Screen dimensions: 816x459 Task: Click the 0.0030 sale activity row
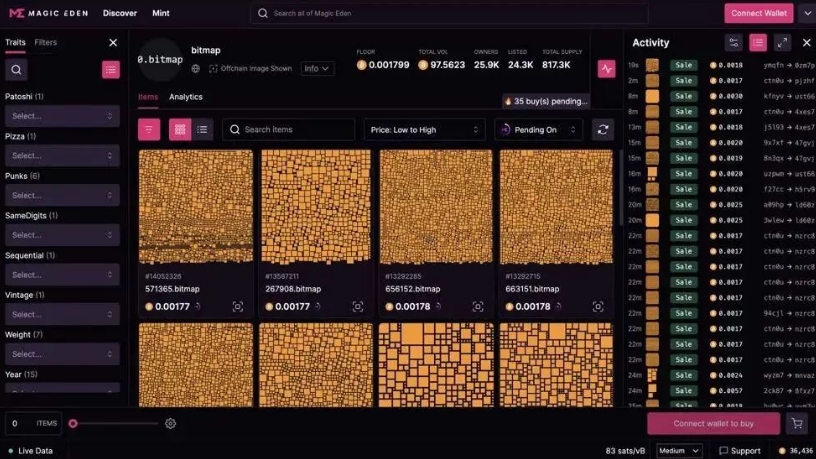click(x=721, y=96)
